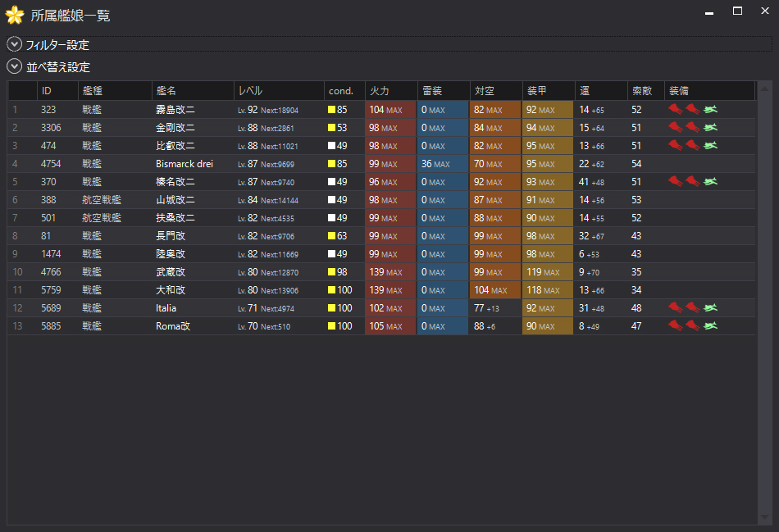
Task: Click ID cell 3306
Action: (51, 128)
